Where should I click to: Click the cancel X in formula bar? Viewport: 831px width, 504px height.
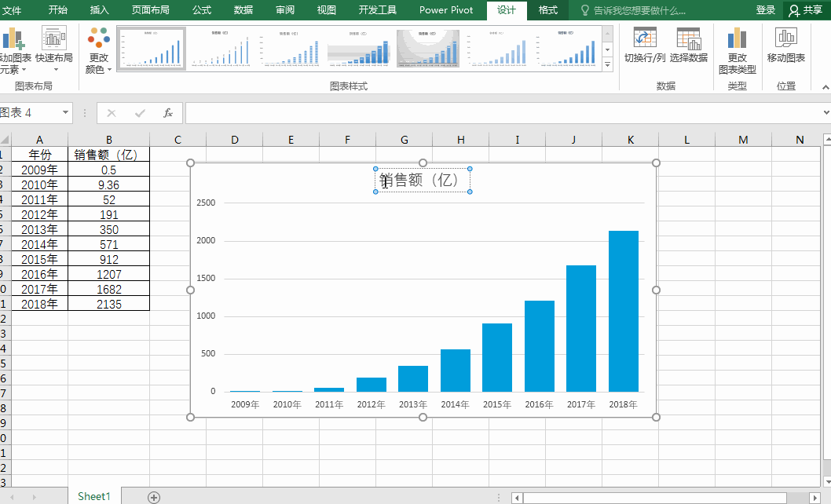point(112,113)
